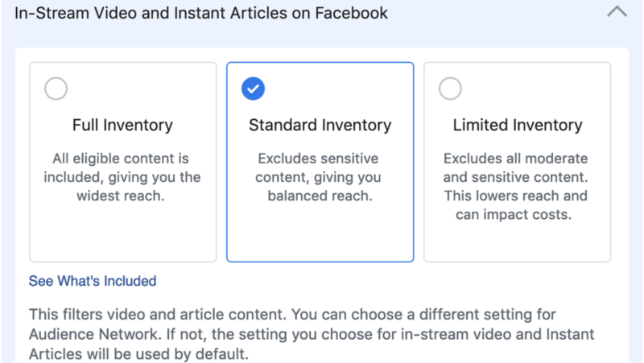
Task: Click the checked Standard Inventory radio button
Action: [x=254, y=89]
